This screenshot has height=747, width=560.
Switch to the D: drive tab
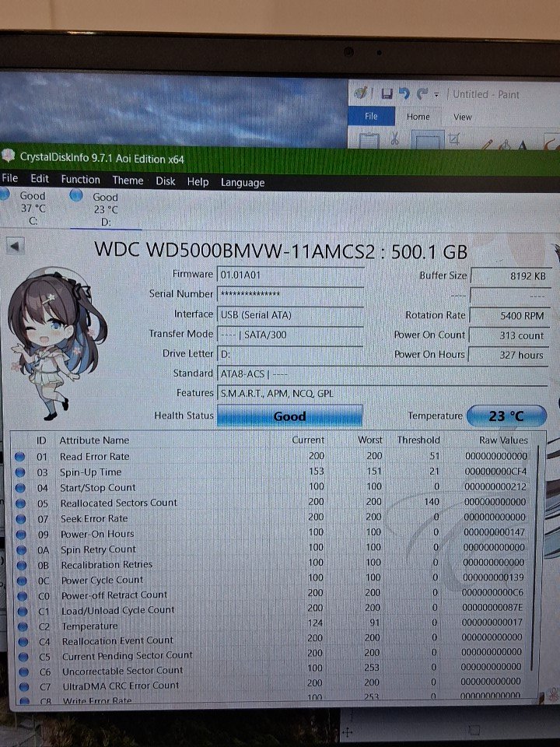[104, 209]
